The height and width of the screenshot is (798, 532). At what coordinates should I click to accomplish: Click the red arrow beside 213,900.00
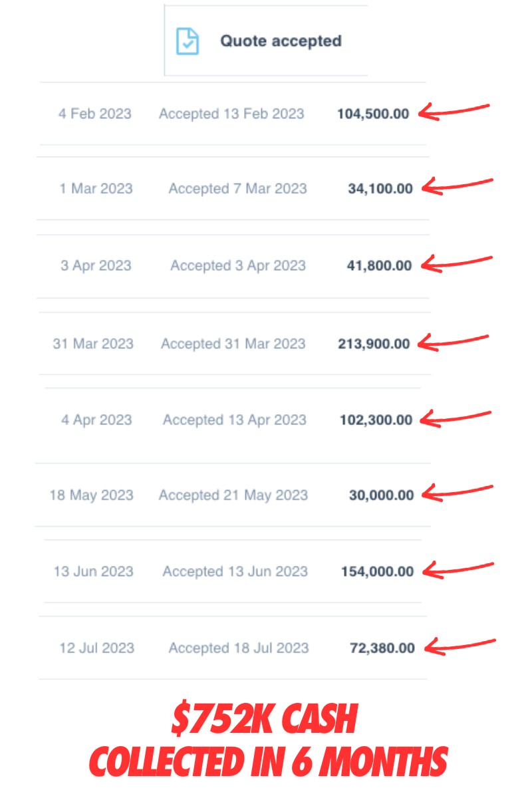pyautogui.click(x=455, y=341)
